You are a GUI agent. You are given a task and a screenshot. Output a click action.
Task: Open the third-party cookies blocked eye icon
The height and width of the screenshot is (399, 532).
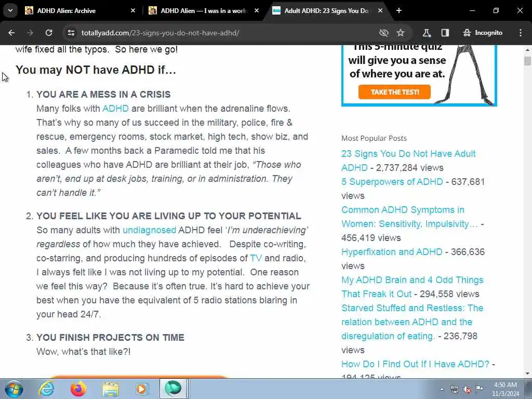(x=384, y=33)
